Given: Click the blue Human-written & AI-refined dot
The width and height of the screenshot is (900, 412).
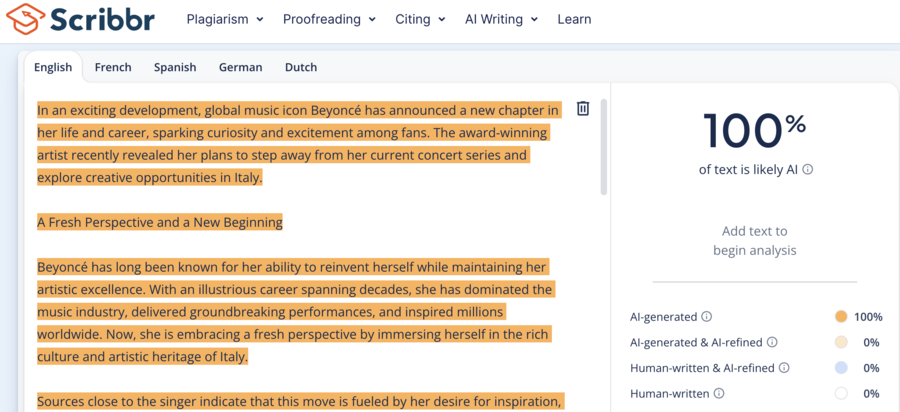Looking at the screenshot, I should 841,368.
